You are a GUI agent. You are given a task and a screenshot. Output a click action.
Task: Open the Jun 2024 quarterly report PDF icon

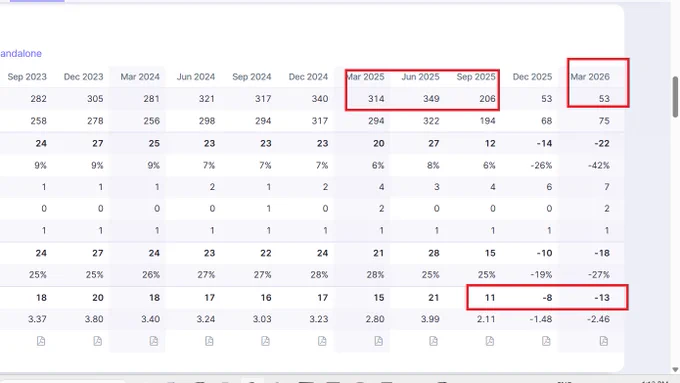(209, 341)
